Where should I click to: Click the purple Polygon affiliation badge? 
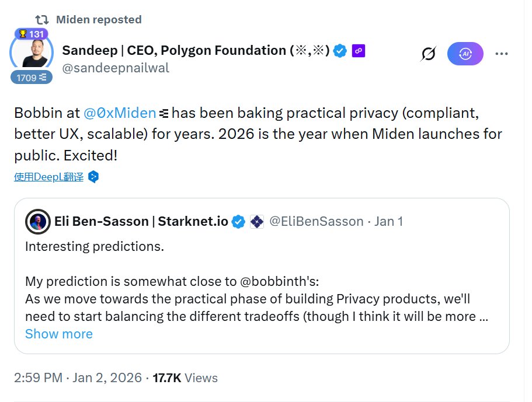coord(359,51)
